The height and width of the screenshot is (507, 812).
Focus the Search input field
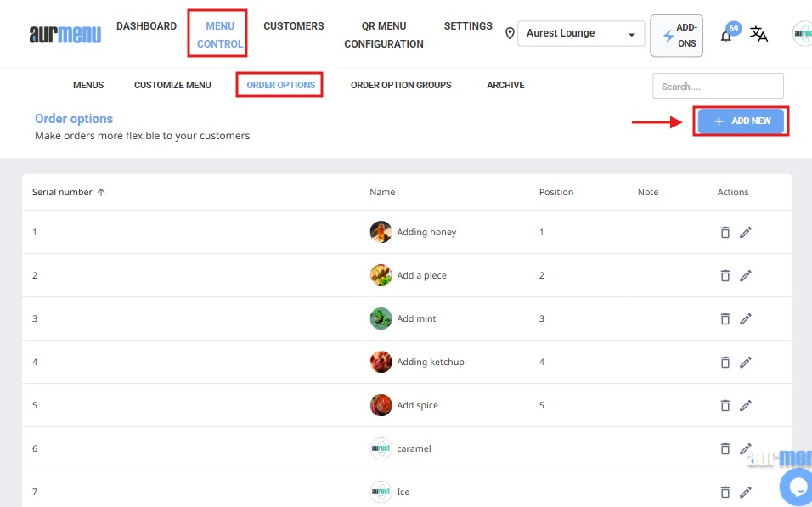(718, 86)
